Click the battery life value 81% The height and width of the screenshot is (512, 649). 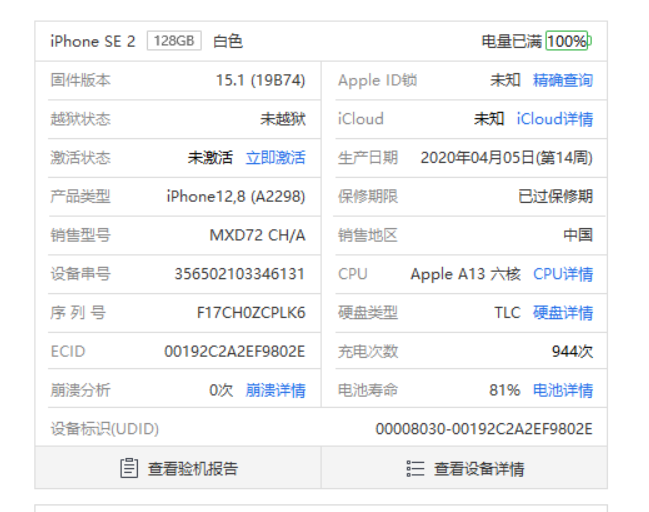coord(505,390)
